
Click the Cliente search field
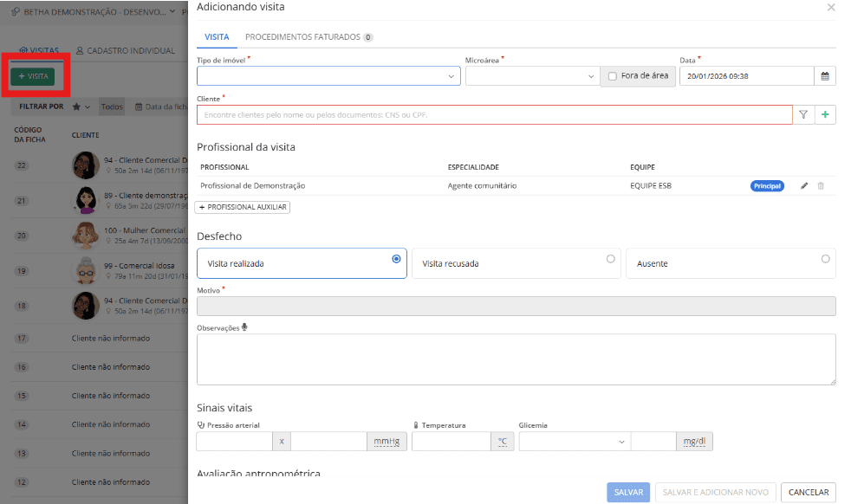[x=494, y=115]
